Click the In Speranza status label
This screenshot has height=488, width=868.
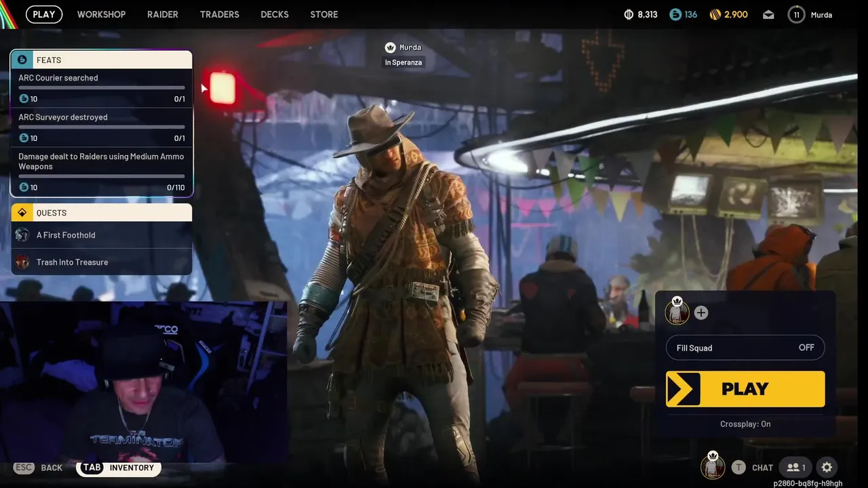[x=403, y=62]
